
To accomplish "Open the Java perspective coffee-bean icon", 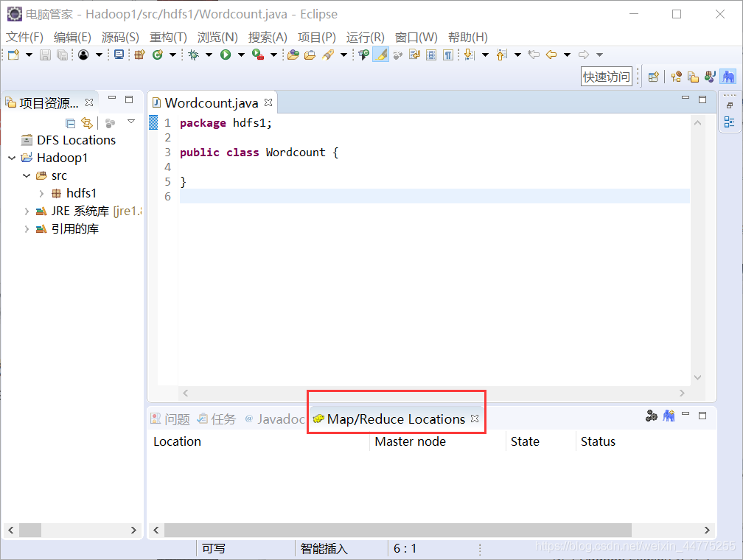I will point(709,76).
